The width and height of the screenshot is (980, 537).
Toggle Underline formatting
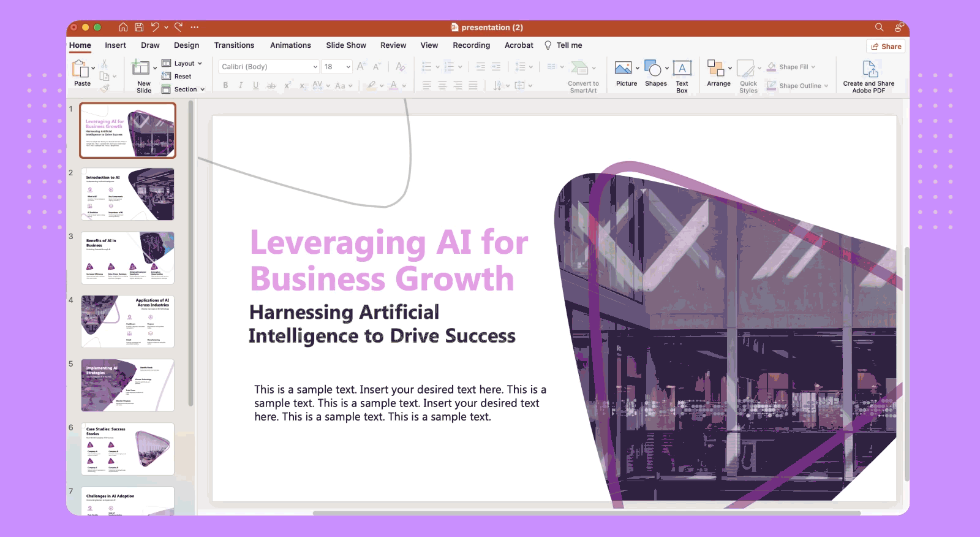[256, 85]
